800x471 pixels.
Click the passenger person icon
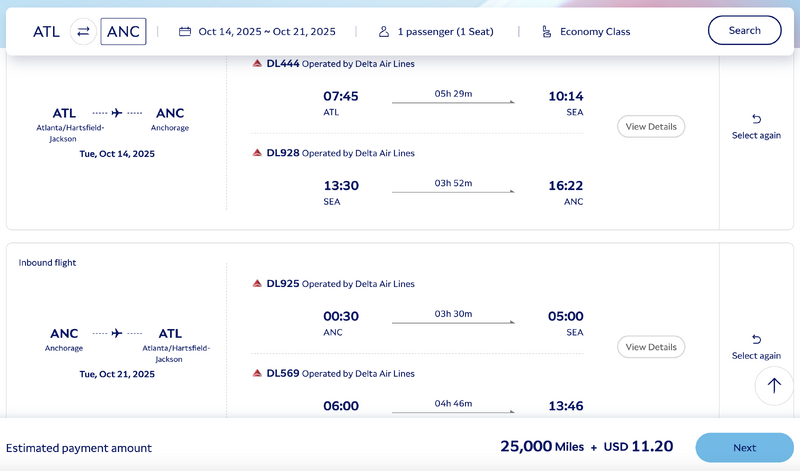pyautogui.click(x=384, y=31)
